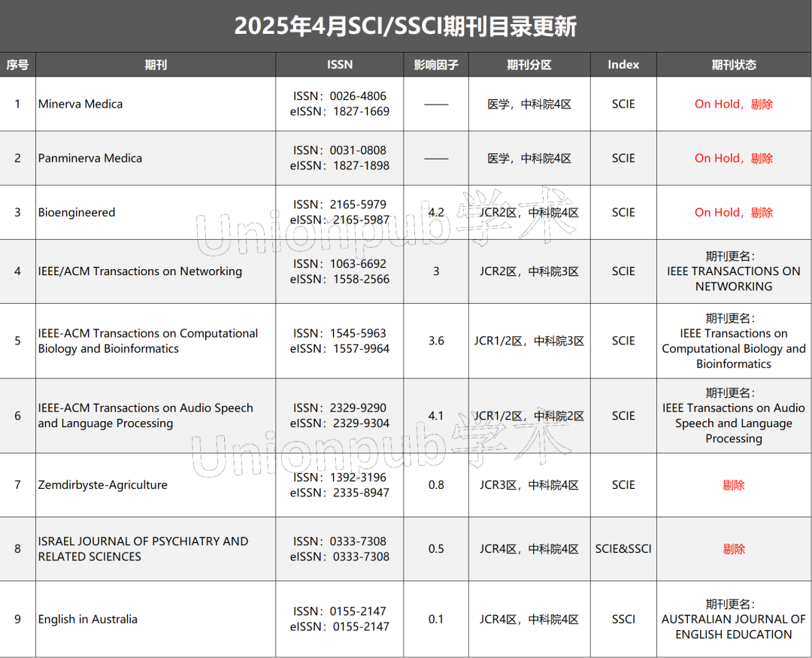Click impact factor 3 for Networking row
This screenshot has width=812, height=658.
(436, 271)
